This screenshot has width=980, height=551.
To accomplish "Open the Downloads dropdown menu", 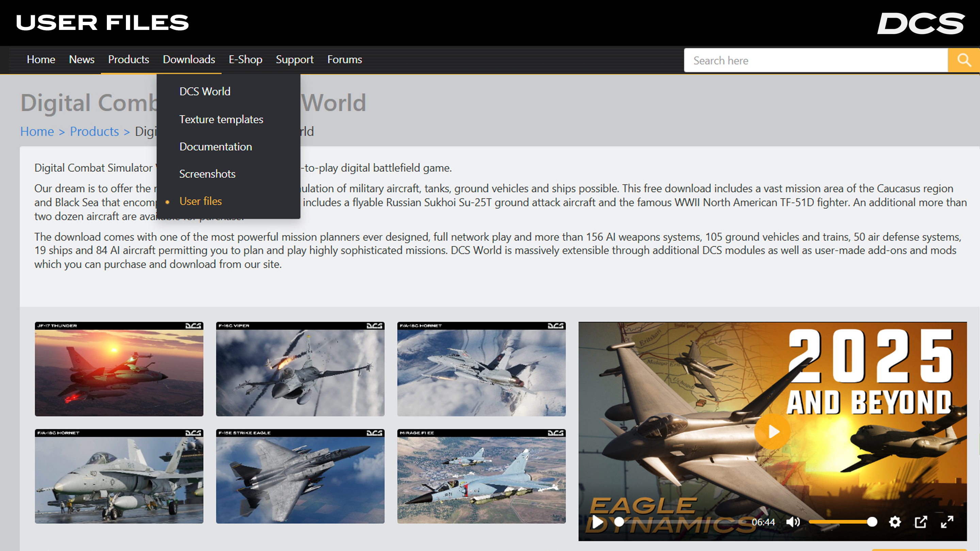I will [189, 60].
